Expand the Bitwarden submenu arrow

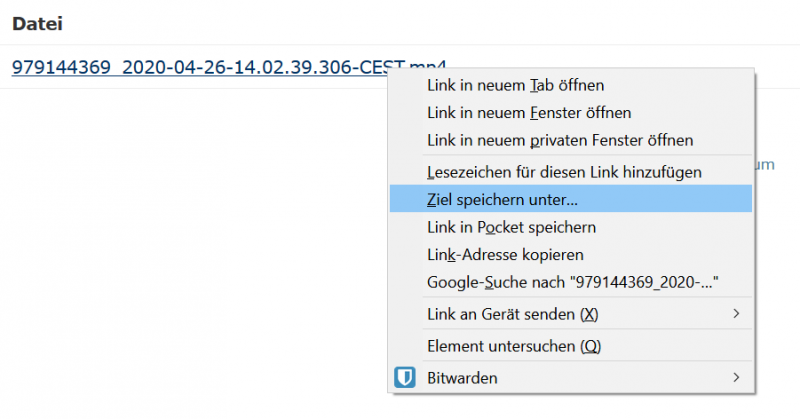click(x=736, y=377)
